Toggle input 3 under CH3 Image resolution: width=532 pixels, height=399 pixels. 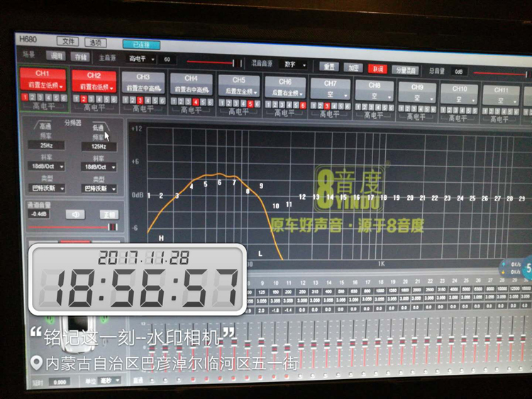coord(140,101)
